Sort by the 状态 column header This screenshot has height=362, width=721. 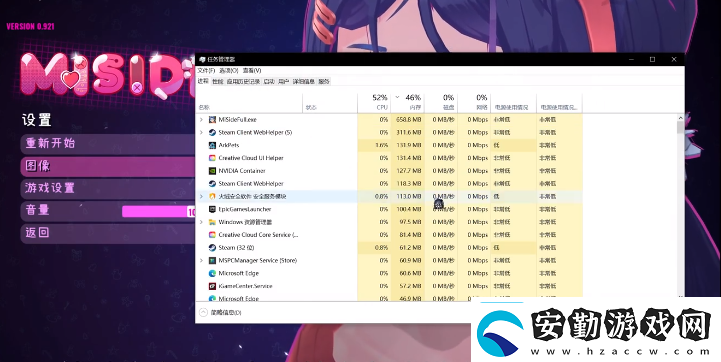[x=330, y=103]
